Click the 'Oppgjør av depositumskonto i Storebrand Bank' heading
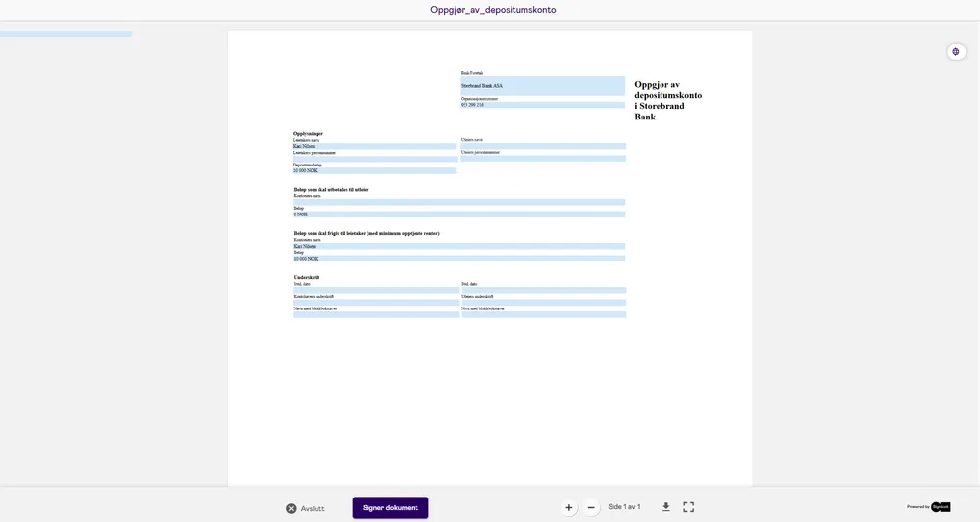Image resolution: width=980 pixels, height=522 pixels. (x=668, y=101)
